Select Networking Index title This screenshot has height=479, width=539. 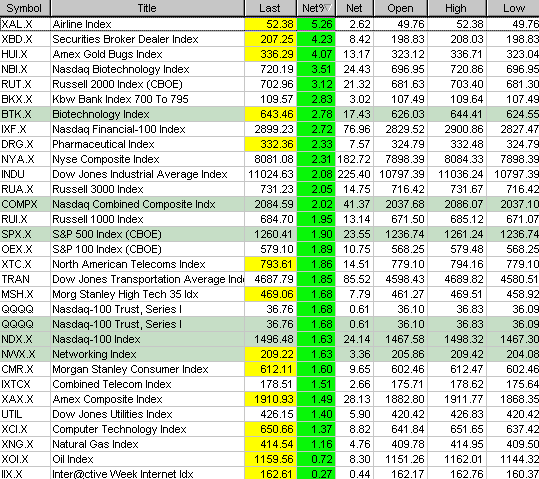95,354
